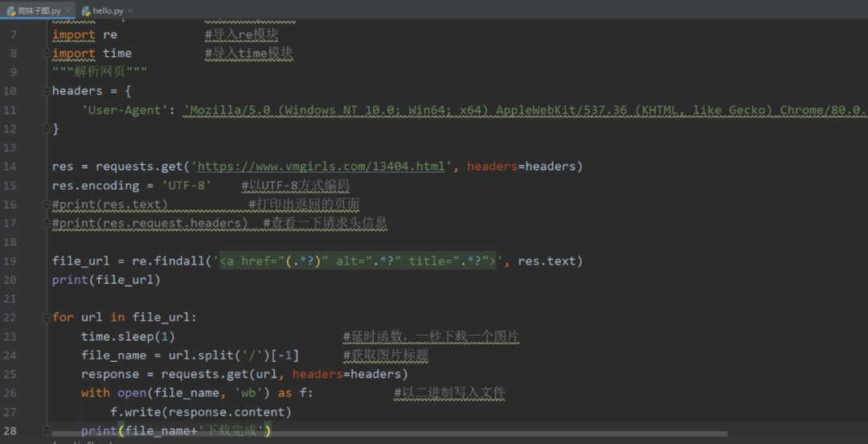Select the 爬妹子图.py editor tab

click(38, 10)
